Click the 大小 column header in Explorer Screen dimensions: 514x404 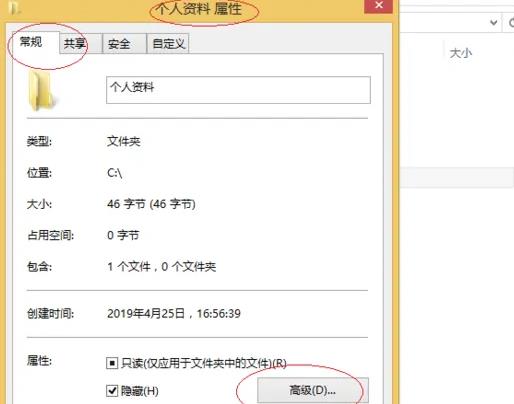(x=461, y=53)
